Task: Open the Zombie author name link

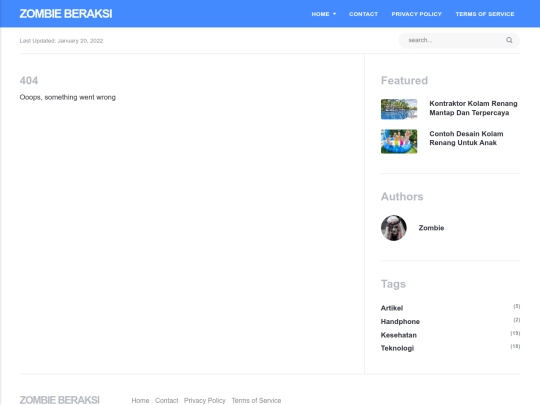Action: [431, 228]
